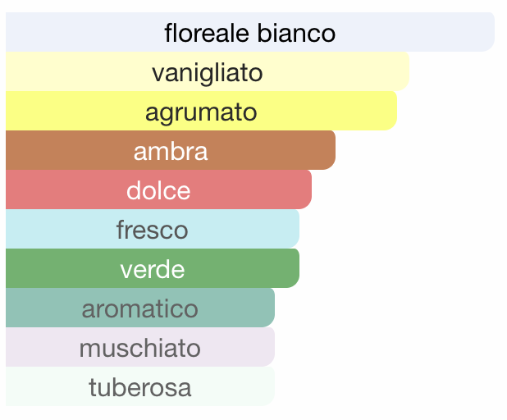Viewport: 507px width, 420px height.
Task: Select the dolce red bar
Action: point(158,189)
